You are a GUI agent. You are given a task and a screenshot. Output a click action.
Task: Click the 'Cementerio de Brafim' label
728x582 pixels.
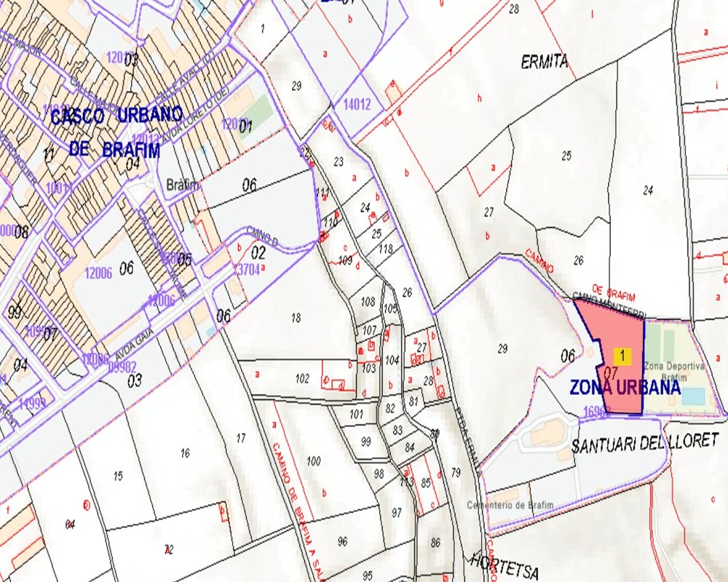tap(510, 505)
